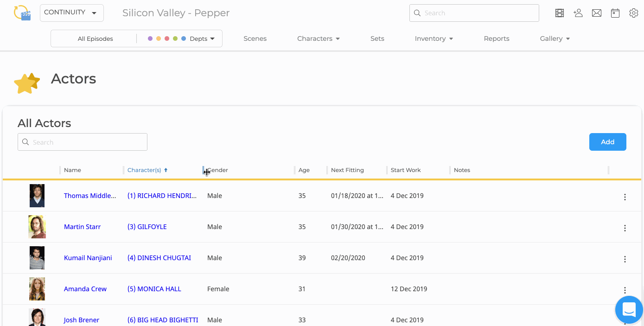Click the orange department dot
This screenshot has height=326, width=644.
click(x=159, y=38)
